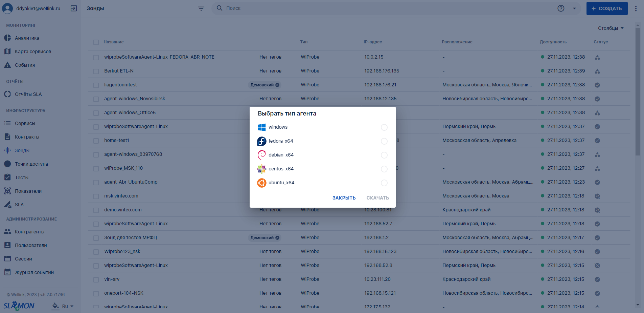Screen dimensions: 644x313
Task: Select the debian_x64 radio button
Action: coord(384,155)
